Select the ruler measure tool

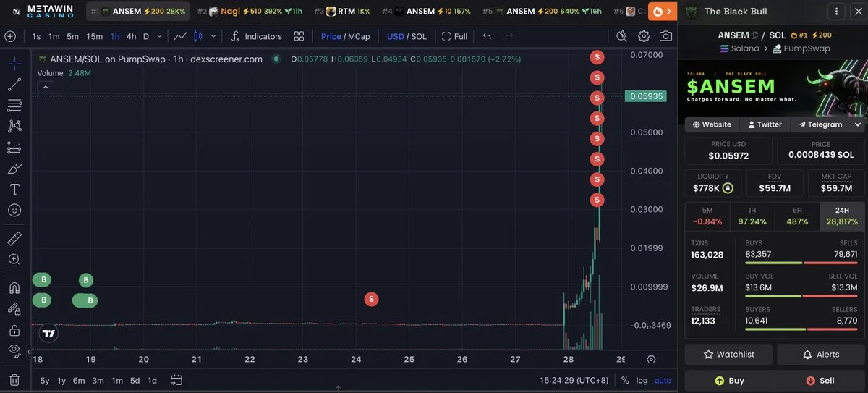tap(14, 238)
